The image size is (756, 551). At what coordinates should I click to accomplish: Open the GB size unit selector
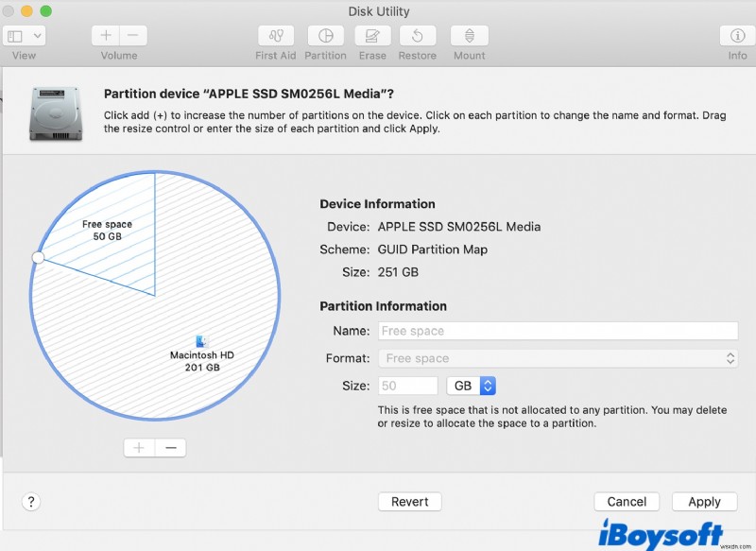click(x=471, y=386)
